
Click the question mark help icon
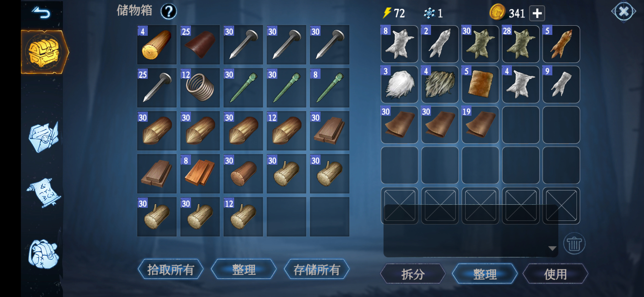coord(168,12)
